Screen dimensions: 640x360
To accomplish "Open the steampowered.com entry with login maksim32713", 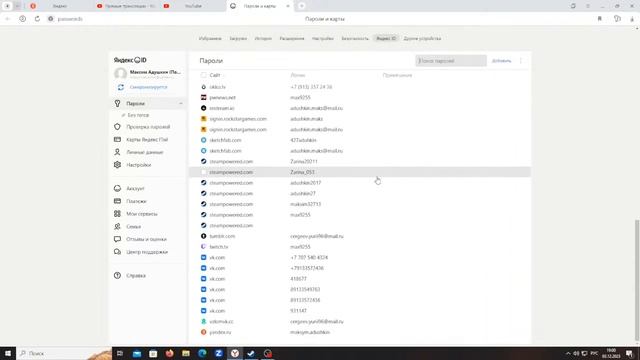I will click(360, 204).
